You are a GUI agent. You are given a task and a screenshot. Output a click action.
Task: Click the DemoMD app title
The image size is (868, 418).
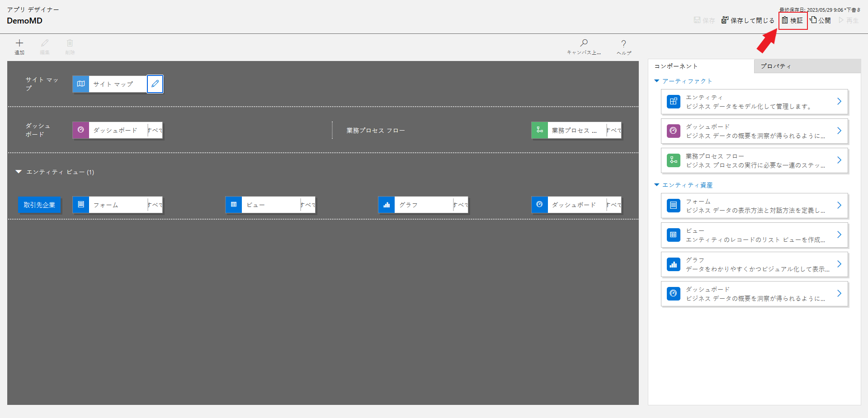[x=24, y=21]
